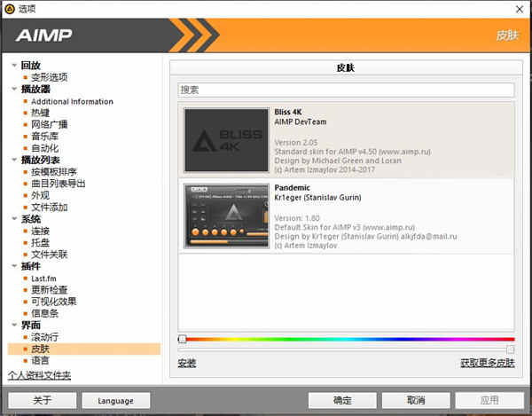Open Last.fm plugin settings
This screenshot has height=416, width=532.
43,279
